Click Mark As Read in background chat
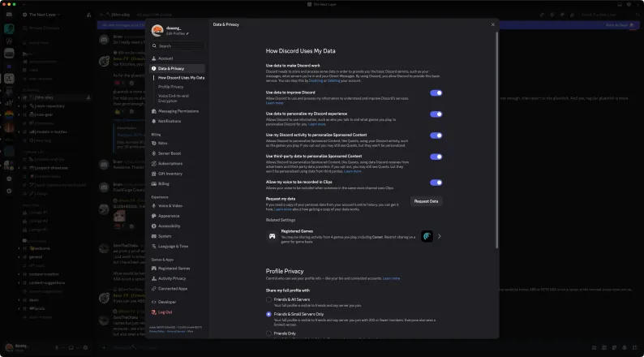Image resolution: width=644 pixels, height=357 pixels. (620, 25)
